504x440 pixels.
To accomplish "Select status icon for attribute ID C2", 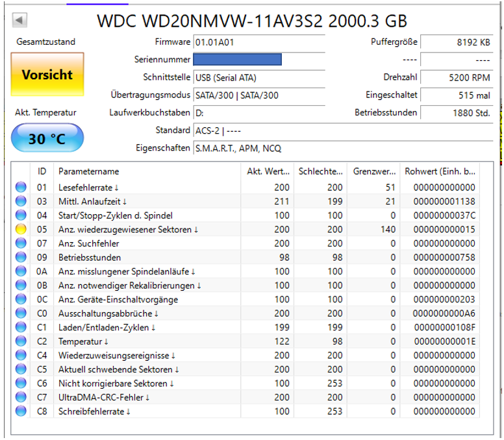I will [x=21, y=341].
